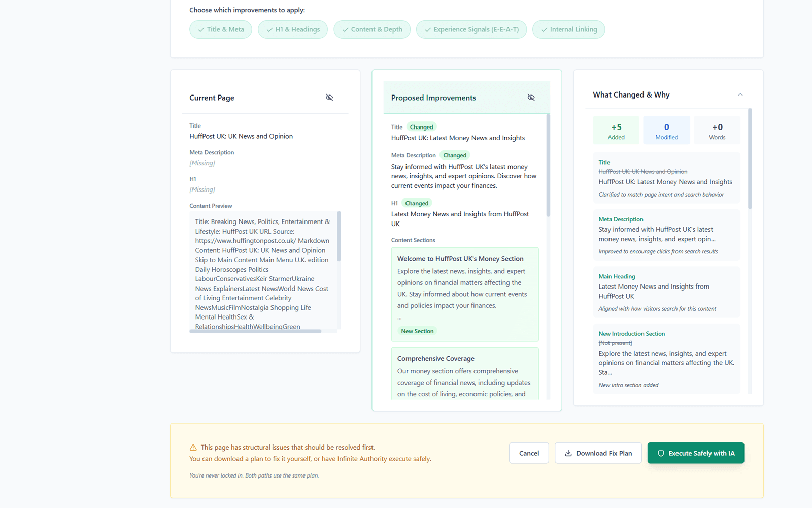The height and width of the screenshot is (508, 812).
Task: Click Execute Safely with IA button
Action: 696,453
